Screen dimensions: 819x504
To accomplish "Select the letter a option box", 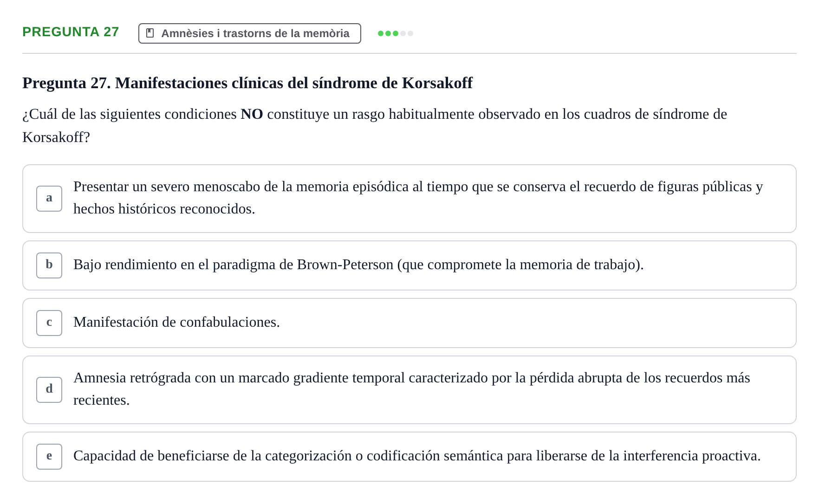I will click(x=49, y=199).
